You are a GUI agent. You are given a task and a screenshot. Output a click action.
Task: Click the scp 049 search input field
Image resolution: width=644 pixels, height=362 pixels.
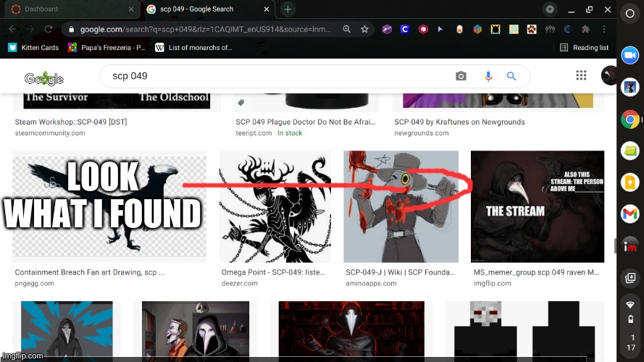point(275,76)
